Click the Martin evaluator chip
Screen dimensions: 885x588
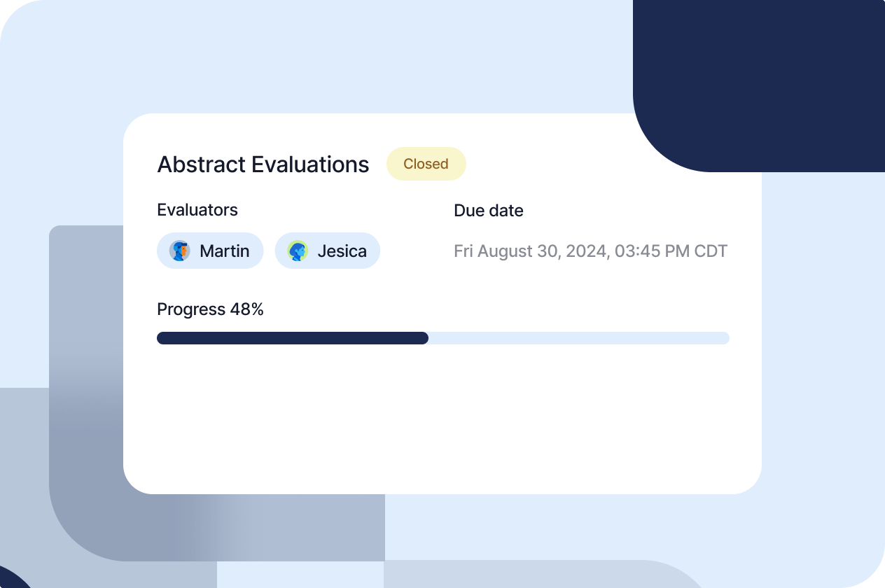point(210,251)
